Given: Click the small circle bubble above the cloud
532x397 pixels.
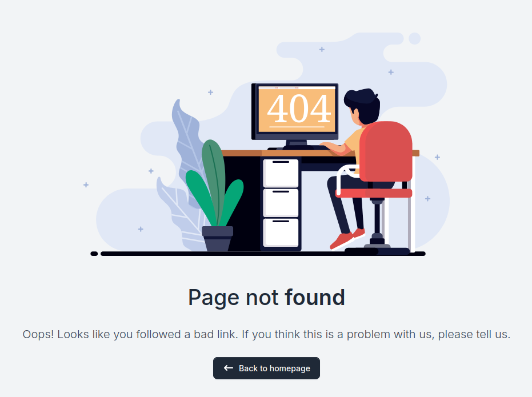Looking at the screenshot, I should (x=414, y=39).
